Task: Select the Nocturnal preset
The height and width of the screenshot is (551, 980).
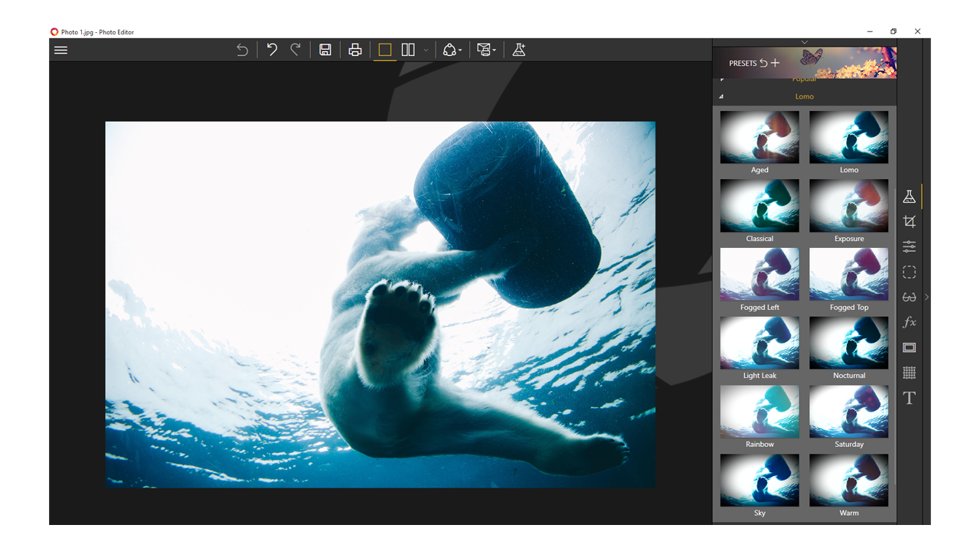Action: [x=849, y=343]
